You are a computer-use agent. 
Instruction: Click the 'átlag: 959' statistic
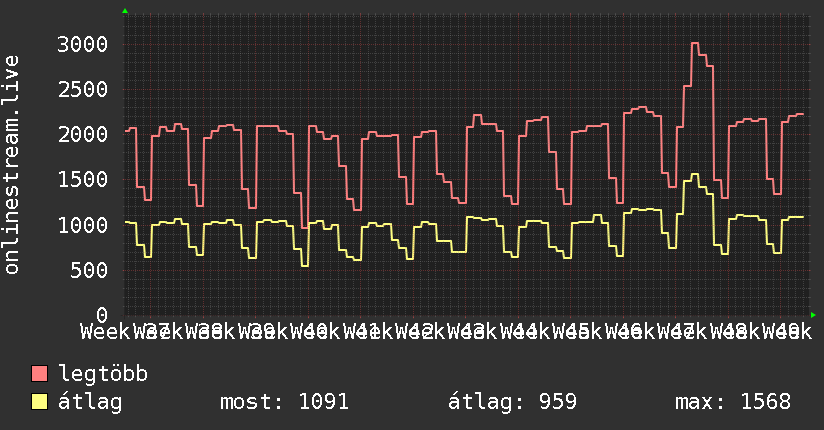pos(512,402)
